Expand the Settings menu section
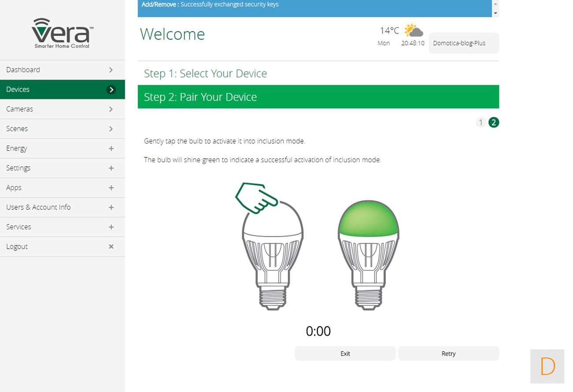573x392 pixels. [62, 168]
